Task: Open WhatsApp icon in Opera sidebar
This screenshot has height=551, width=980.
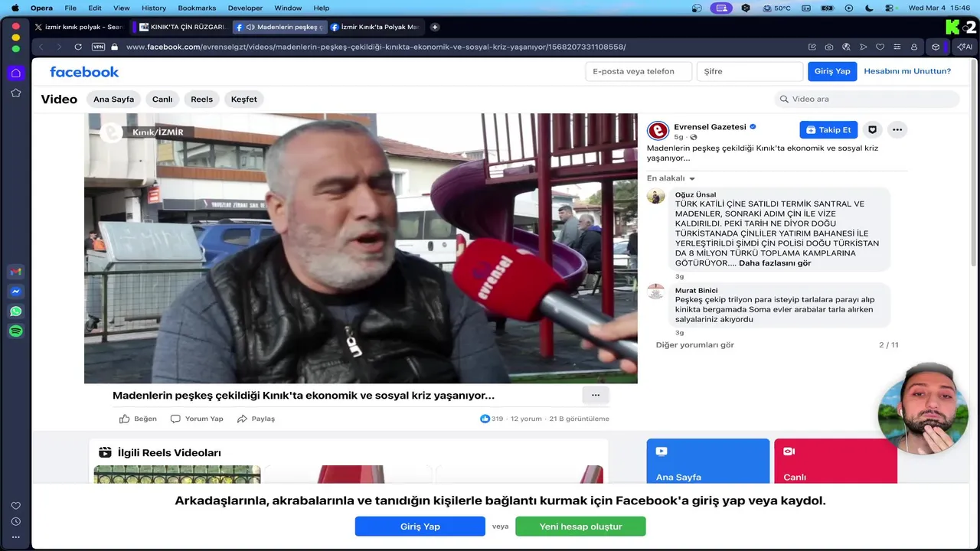Action: click(x=15, y=311)
